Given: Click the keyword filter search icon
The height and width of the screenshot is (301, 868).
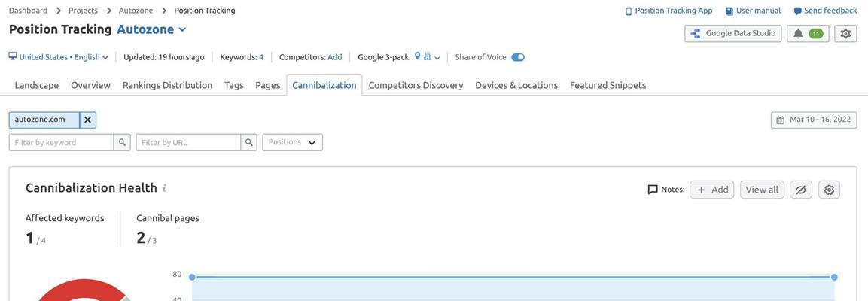Looking at the screenshot, I should click(123, 142).
